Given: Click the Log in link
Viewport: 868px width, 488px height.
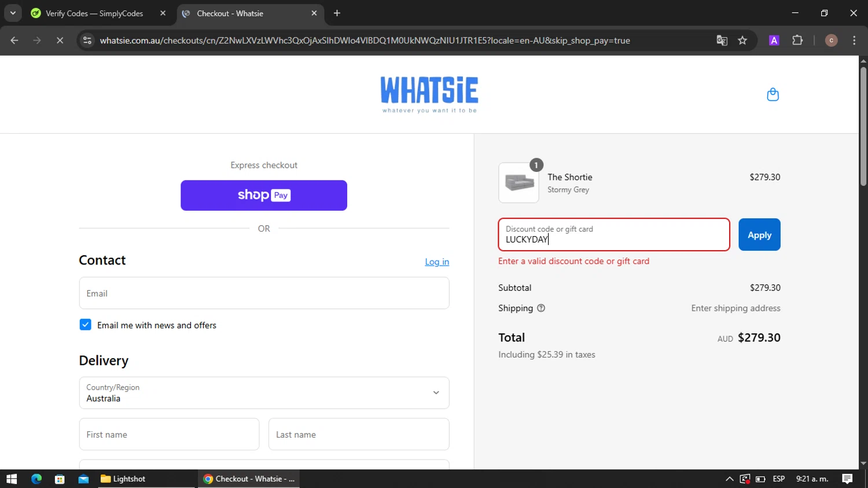Looking at the screenshot, I should 437,262.
